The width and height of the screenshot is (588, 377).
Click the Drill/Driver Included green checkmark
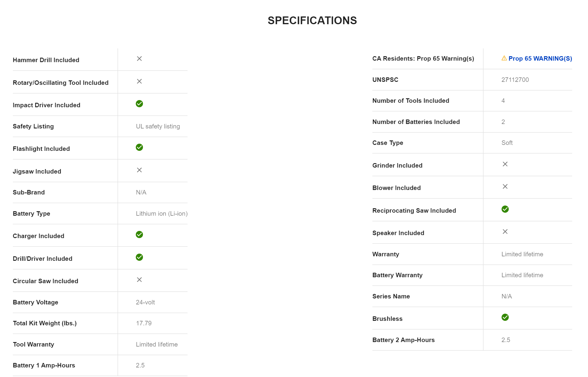(139, 257)
